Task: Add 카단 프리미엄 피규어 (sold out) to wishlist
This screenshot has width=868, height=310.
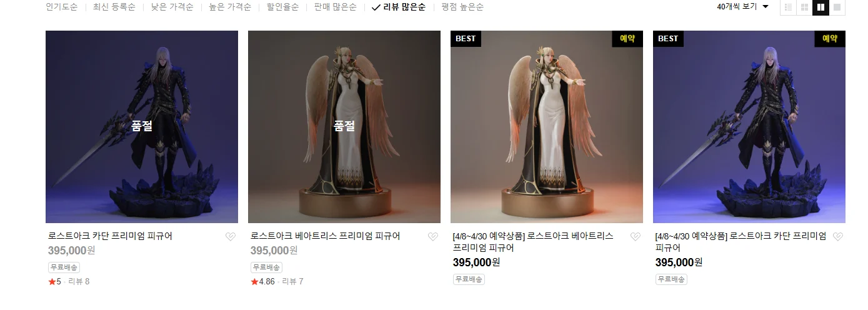Action: pos(231,237)
